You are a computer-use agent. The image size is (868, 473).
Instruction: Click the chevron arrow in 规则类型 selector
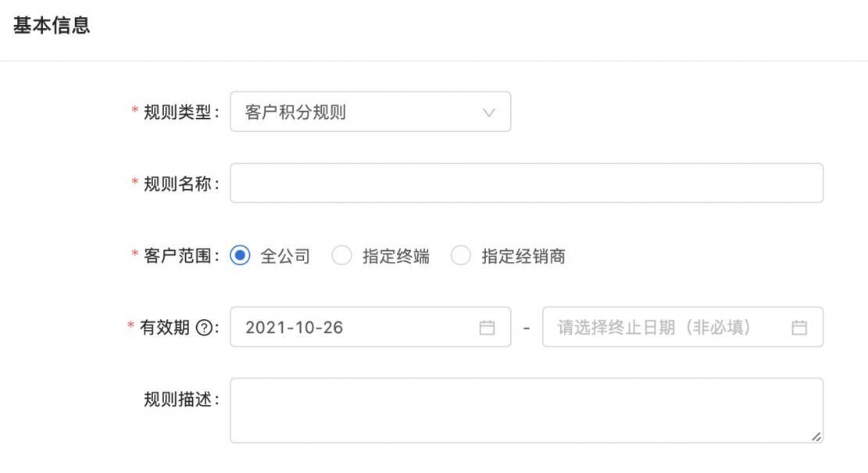coord(489,113)
